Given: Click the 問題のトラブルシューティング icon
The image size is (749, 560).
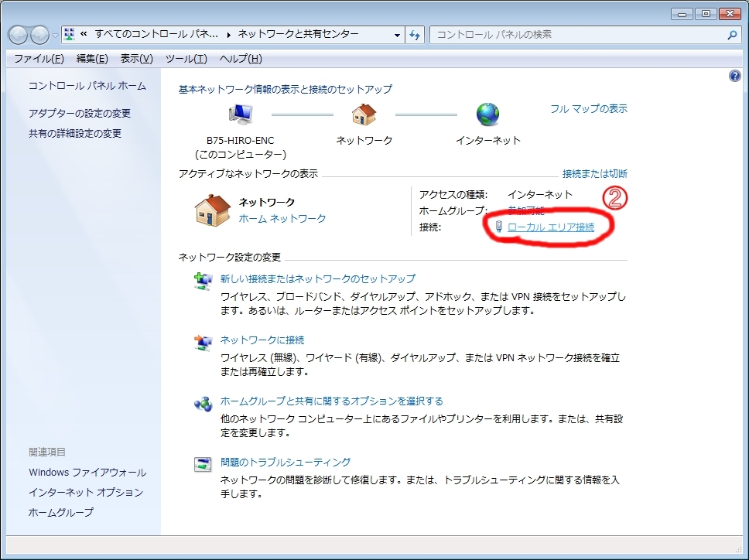Looking at the screenshot, I should [x=203, y=465].
